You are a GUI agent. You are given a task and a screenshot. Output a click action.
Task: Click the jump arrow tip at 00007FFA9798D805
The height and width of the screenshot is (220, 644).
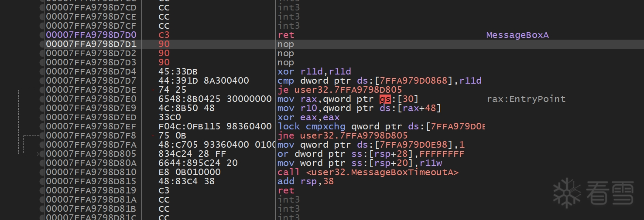pyautogui.click(x=38, y=154)
